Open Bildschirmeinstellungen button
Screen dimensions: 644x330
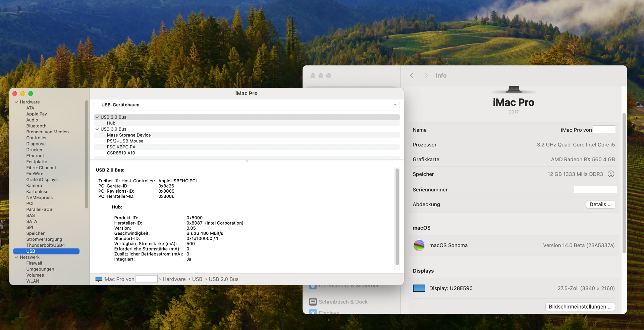coord(580,307)
